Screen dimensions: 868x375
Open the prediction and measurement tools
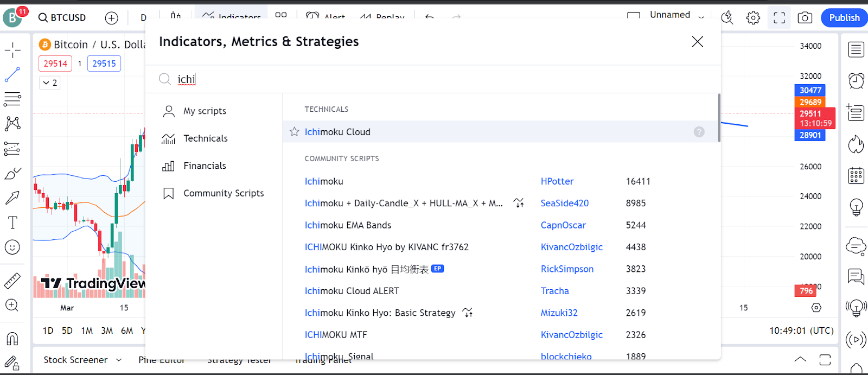coord(12,148)
